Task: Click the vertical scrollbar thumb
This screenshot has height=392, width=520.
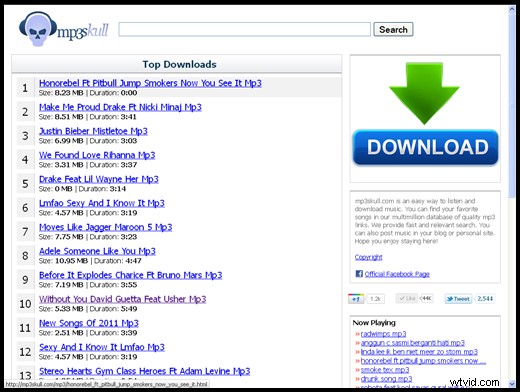Action: coord(512,105)
